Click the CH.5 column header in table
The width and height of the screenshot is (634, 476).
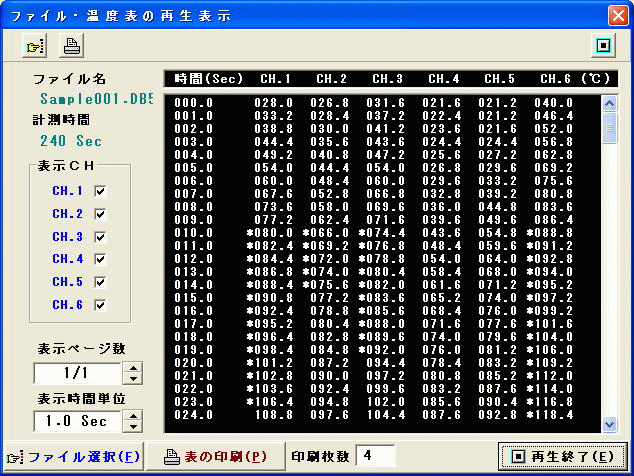[499, 78]
